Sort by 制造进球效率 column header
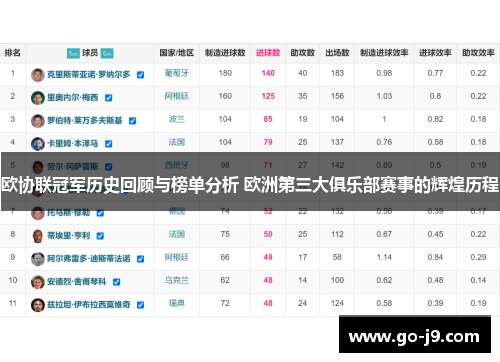The height and width of the screenshot is (362, 500). (x=384, y=53)
